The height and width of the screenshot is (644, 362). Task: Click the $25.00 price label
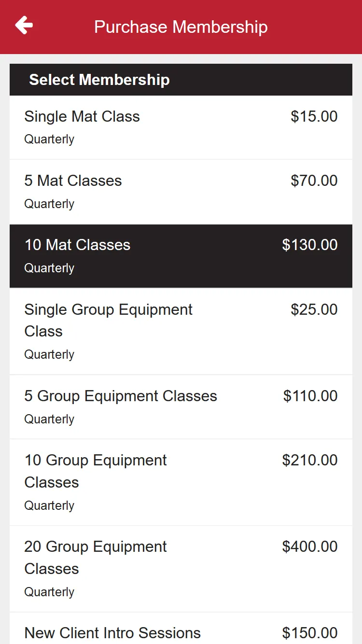(314, 309)
